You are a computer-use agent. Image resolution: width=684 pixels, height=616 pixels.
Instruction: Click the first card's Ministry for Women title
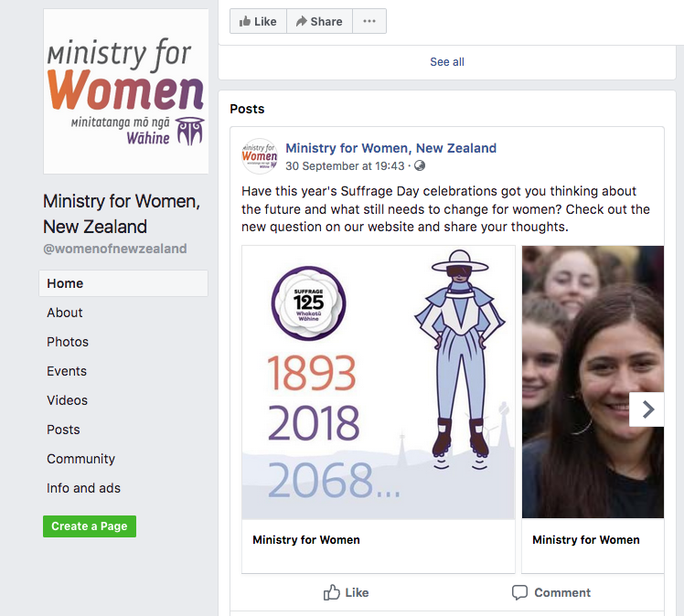[306, 540]
